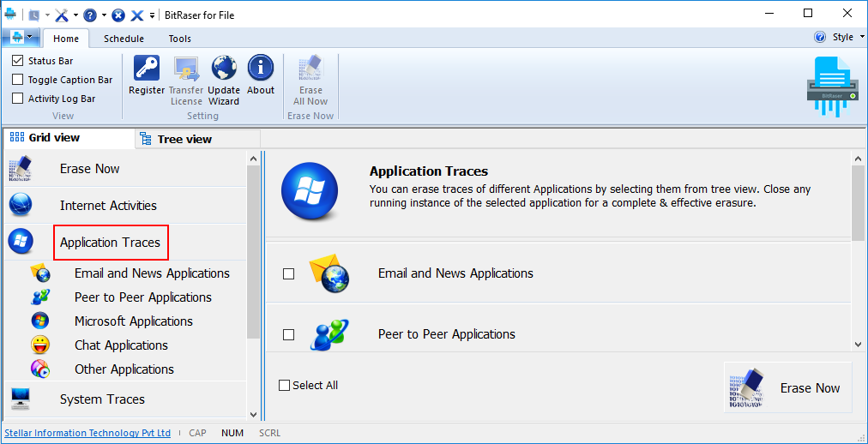Open Stellar Information Technology Pvt Ltd link
The width and height of the screenshot is (868, 444).
(87, 433)
